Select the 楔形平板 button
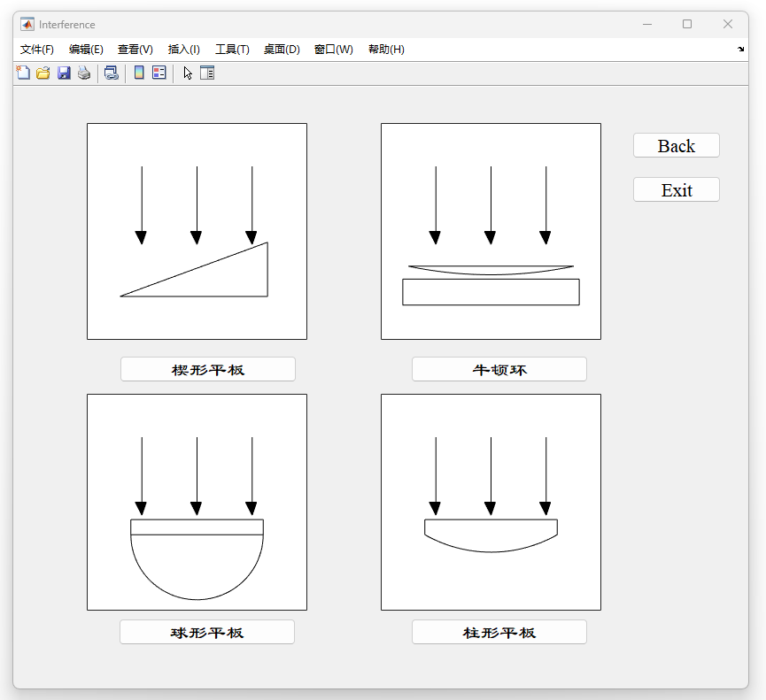This screenshot has height=700, width=766. (208, 370)
